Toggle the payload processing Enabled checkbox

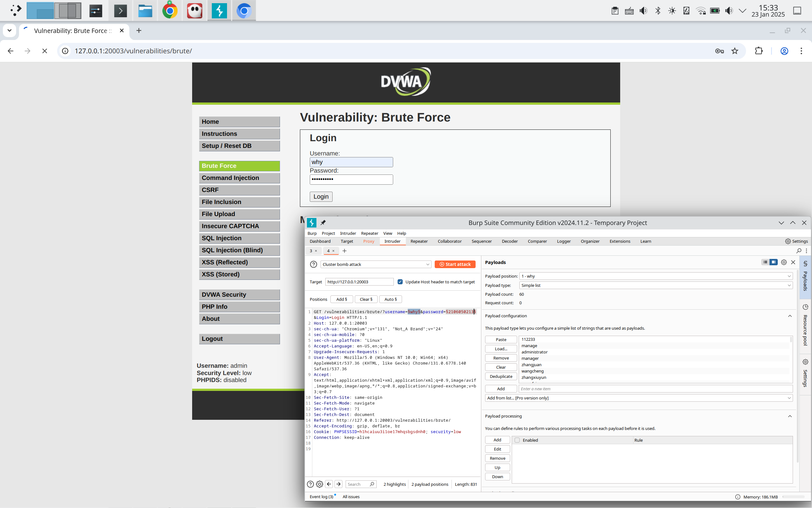point(517,440)
